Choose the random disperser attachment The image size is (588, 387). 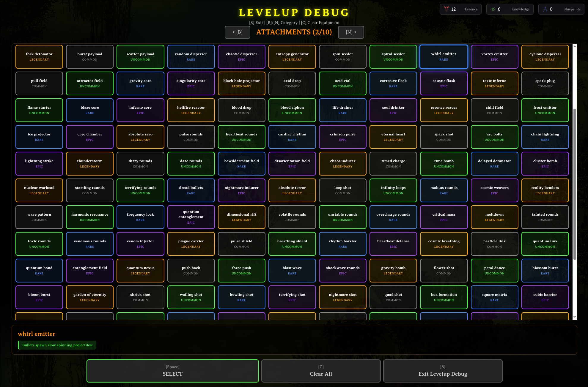pyautogui.click(x=191, y=57)
